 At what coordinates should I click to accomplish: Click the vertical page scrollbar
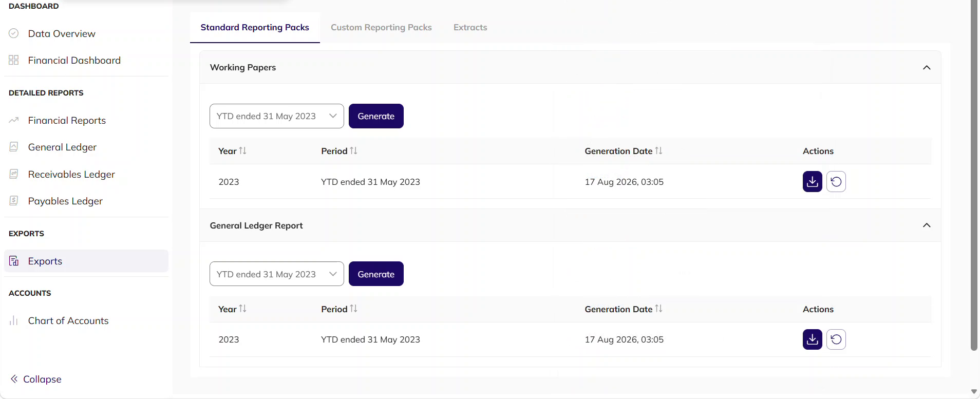[974, 175]
